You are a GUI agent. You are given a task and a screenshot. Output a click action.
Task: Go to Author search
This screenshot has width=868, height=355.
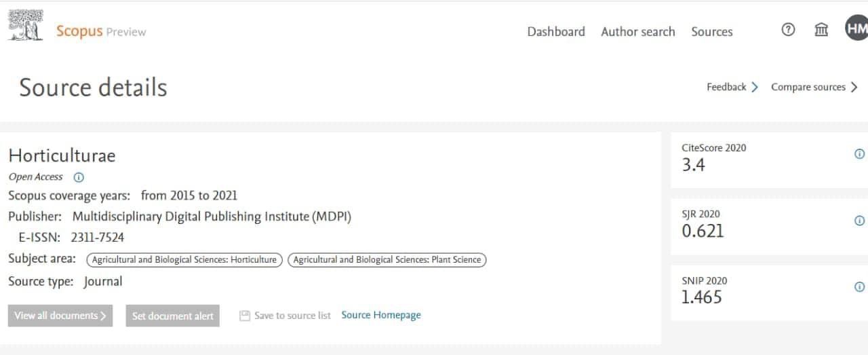(638, 32)
